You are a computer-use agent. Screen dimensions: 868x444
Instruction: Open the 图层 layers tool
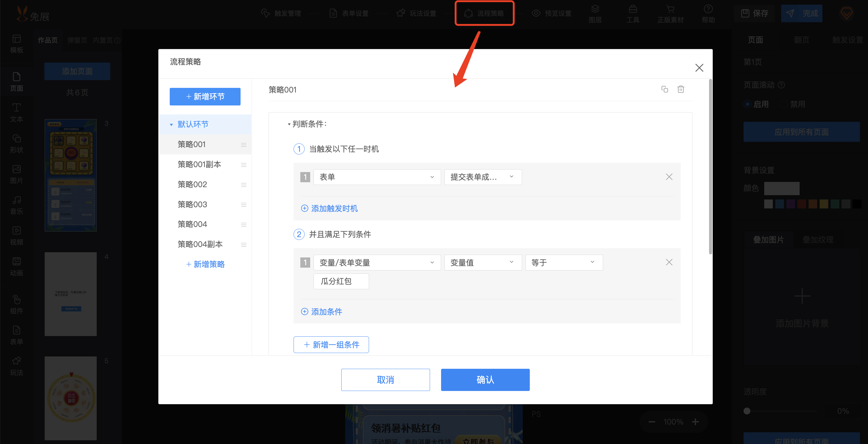tap(595, 14)
